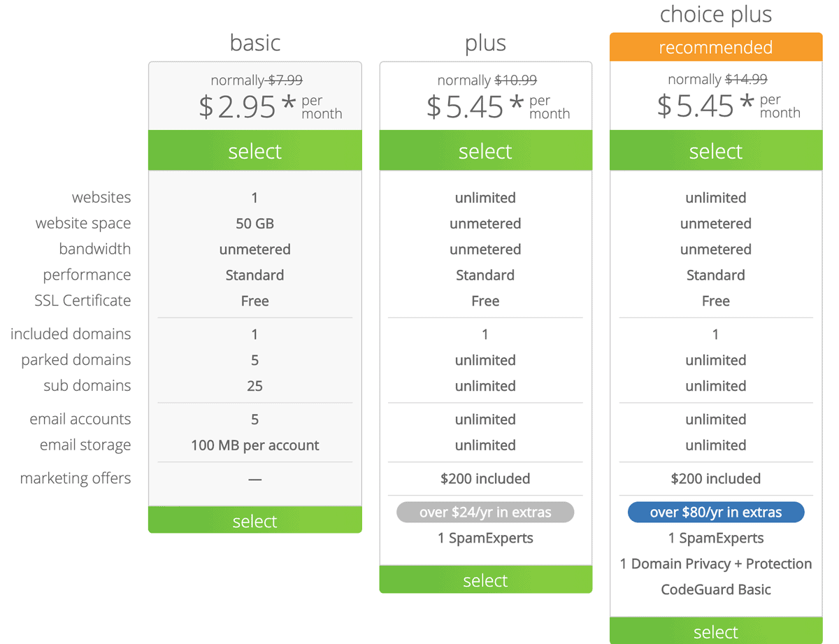The image size is (839, 644).
Task: Click the bottom select button for plus
Action: (485, 580)
